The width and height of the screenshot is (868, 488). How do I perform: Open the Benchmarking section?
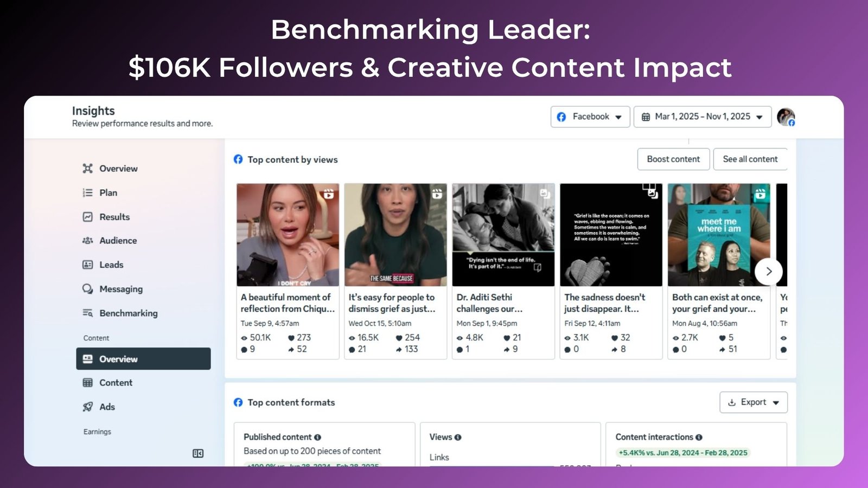(128, 313)
